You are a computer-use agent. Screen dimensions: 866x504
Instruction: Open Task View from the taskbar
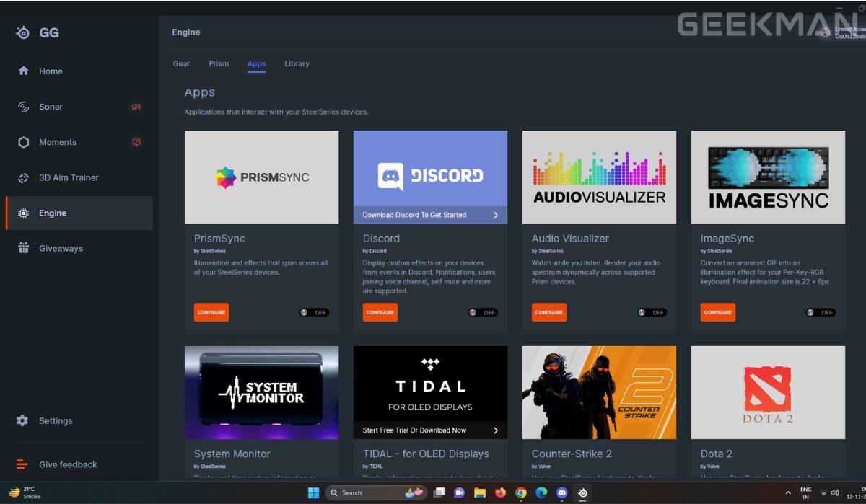click(x=438, y=493)
